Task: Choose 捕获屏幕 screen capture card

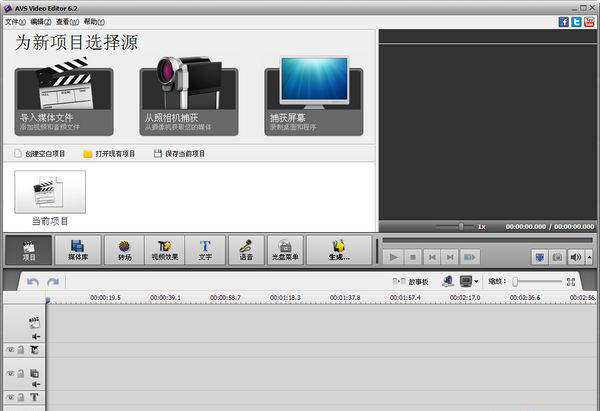Action: (x=313, y=97)
